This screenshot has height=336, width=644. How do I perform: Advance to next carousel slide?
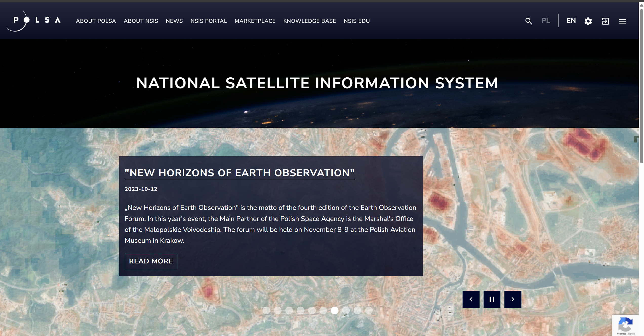[x=513, y=299]
